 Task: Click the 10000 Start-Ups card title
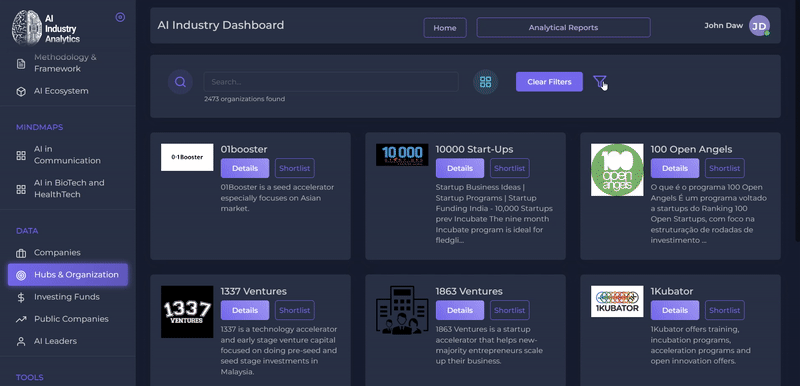pos(474,149)
